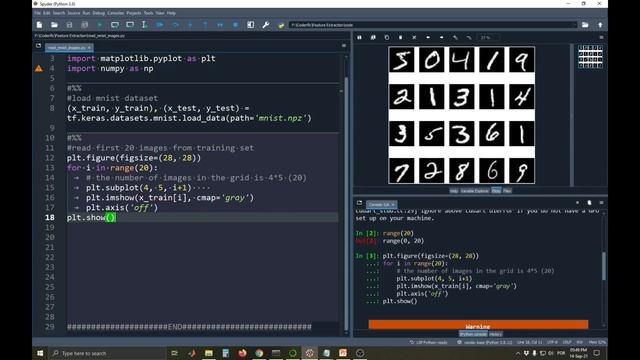Show next plot arrow
This screenshot has height=360, width=640.
[442, 38]
